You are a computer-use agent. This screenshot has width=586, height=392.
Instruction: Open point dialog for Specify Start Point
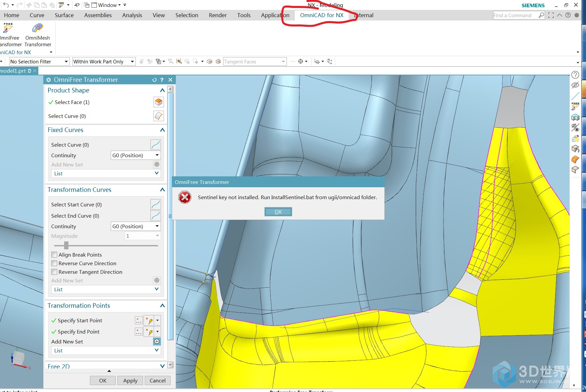[x=139, y=320]
